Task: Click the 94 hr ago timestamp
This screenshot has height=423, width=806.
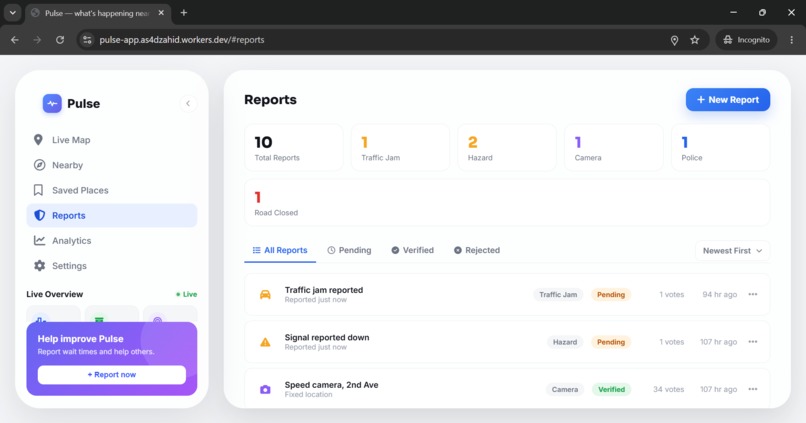Action: tap(720, 295)
